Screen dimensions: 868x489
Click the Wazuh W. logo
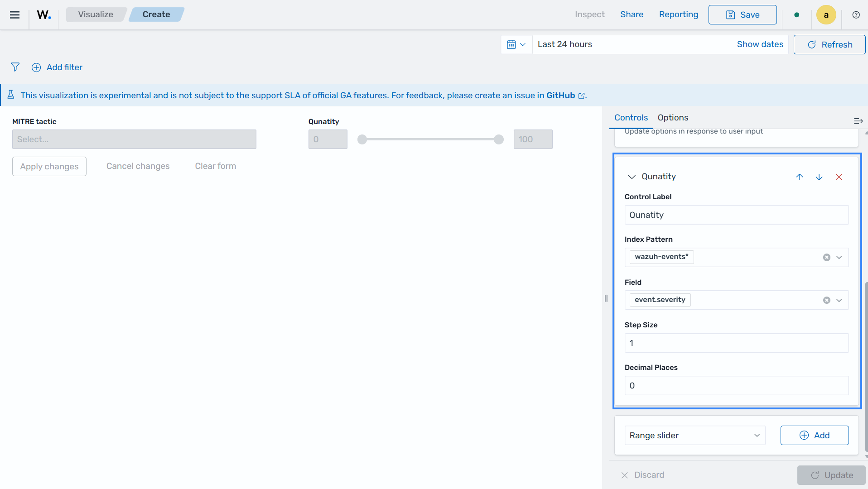(44, 14)
